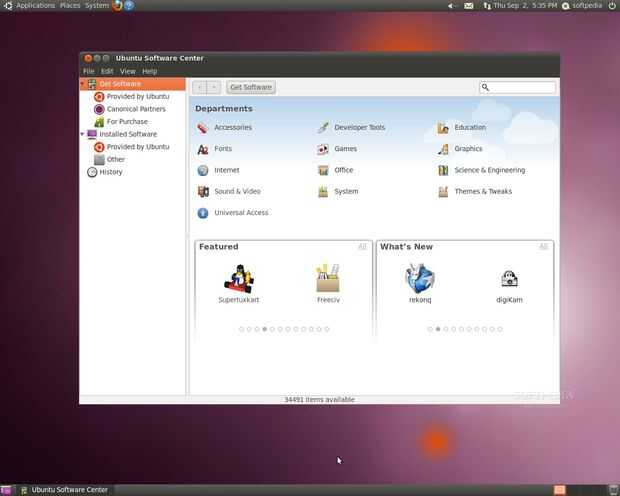The image size is (620, 496).
Task: Click third pagination dot in What's New
Action: (446, 329)
